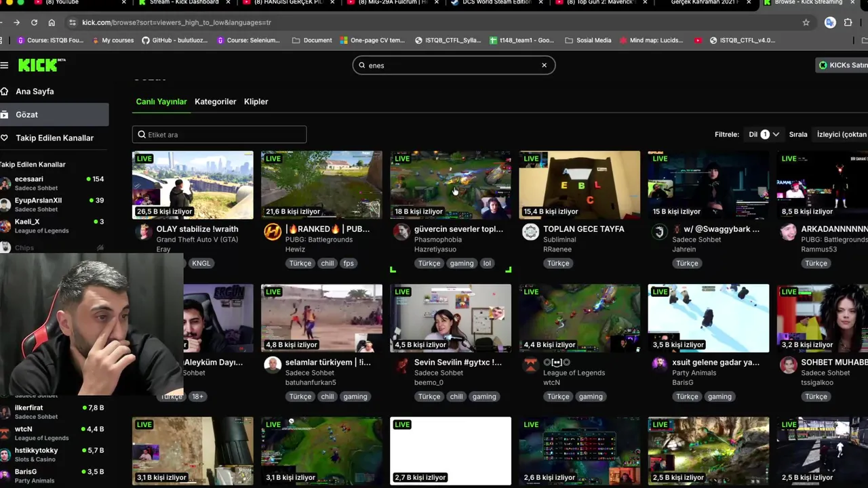Viewport: 868px width, 488px height.
Task: Open Jahrein's channel avatar
Action: click(x=659, y=232)
